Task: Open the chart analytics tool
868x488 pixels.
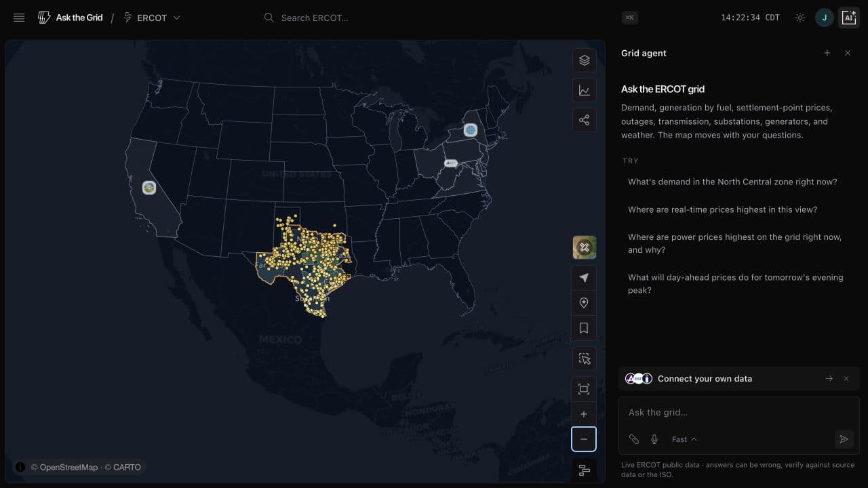Action: (x=585, y=90)
